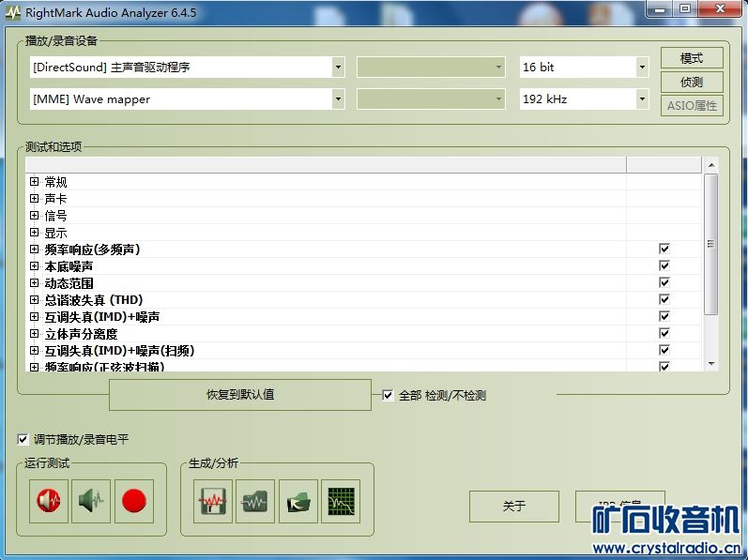This screenshot has height=560, width=748.
Task: Select the 信号 row text
Action: [55, 216]
